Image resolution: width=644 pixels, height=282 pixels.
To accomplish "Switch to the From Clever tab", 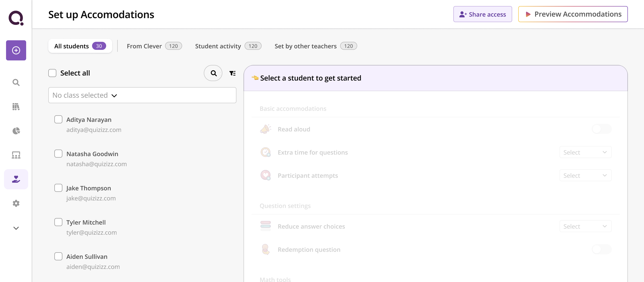I will (154, 46).
